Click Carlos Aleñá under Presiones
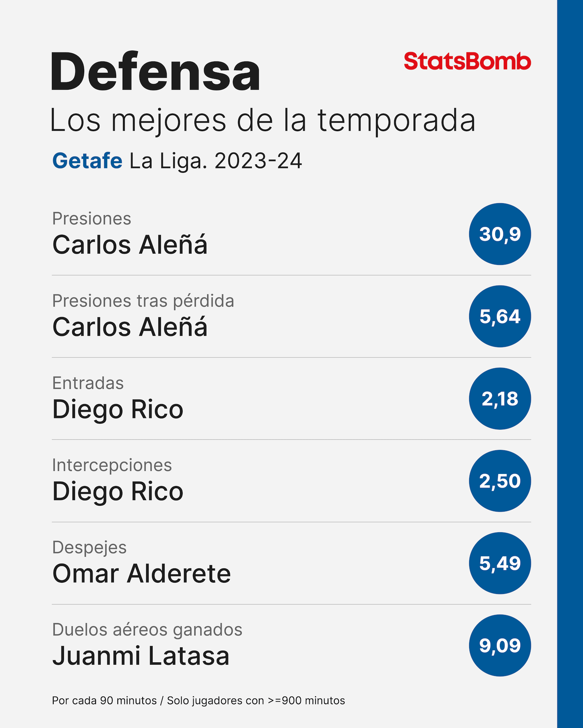Screen dimensions: 583x728 130,245
